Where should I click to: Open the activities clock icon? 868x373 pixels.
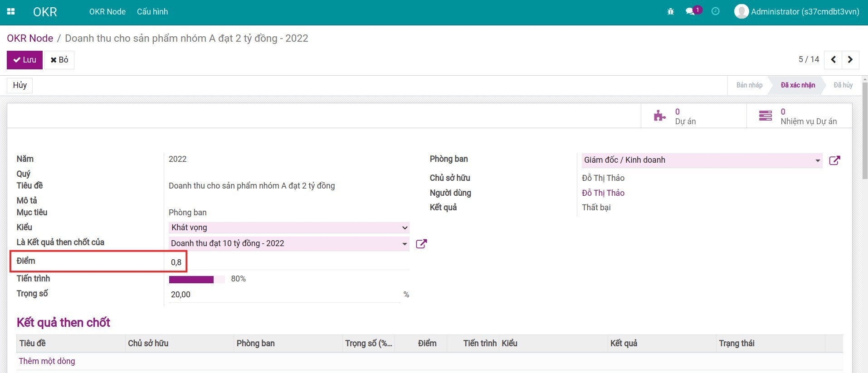715,12
